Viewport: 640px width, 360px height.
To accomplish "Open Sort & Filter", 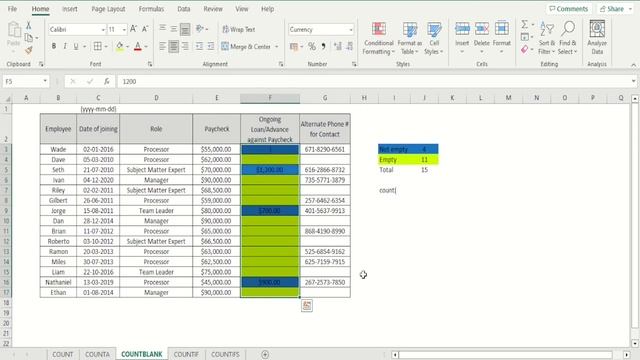I will pyautogui.click(x=547, y=38).
